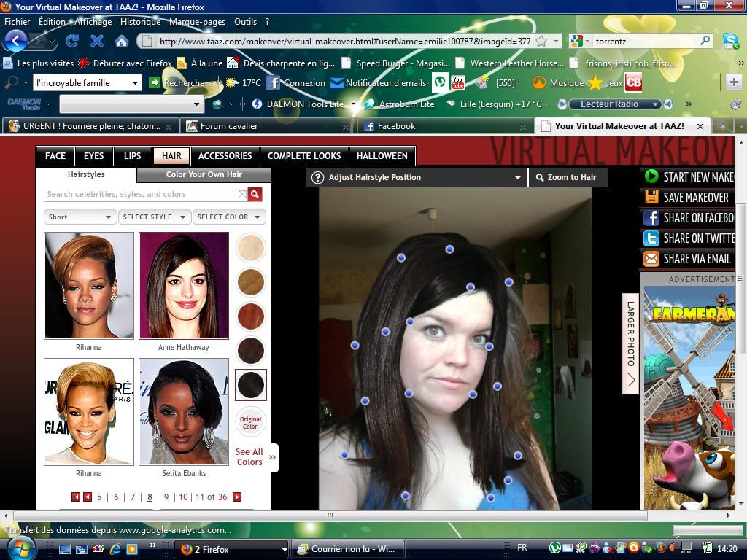Click the See All Colors link

coord(249,457)
